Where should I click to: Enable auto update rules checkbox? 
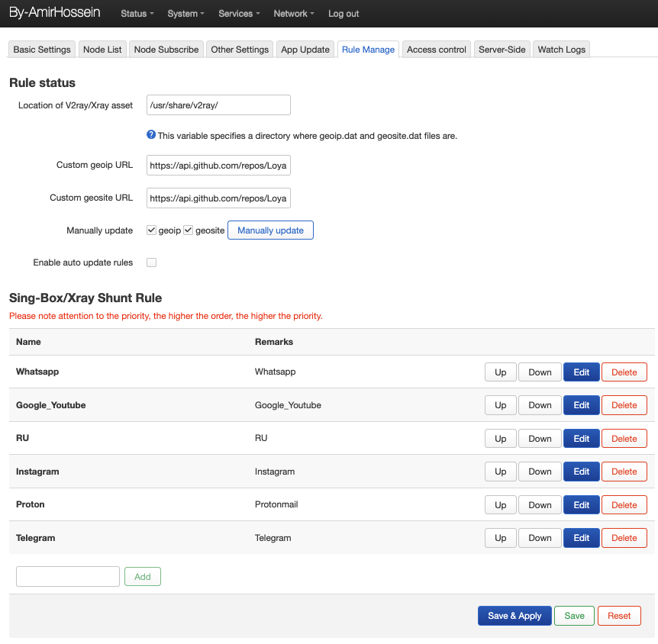[152, 262]
